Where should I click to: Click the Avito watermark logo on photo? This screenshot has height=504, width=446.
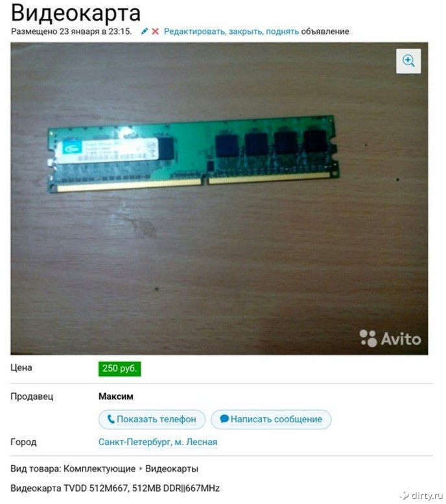pyautogui.click(x=390, y=338)
